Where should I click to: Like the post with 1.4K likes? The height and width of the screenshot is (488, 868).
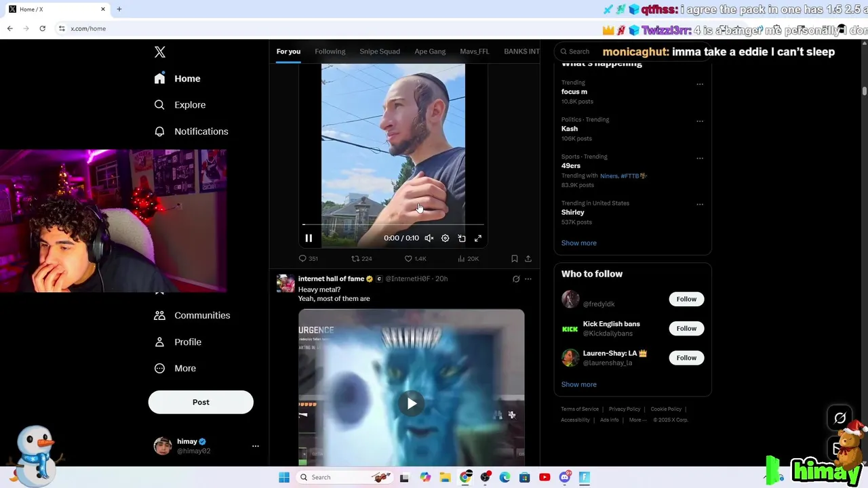point(415,258)
